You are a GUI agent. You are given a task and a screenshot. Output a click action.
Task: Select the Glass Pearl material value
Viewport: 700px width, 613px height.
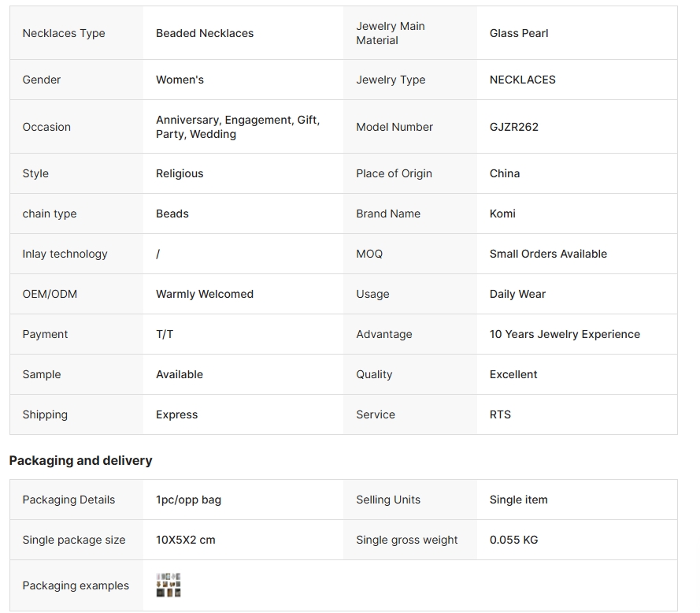click(x=518, y=33)
